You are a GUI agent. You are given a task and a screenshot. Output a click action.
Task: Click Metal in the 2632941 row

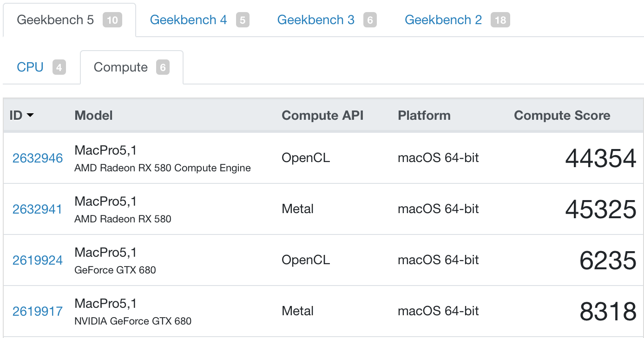[298, 209]
